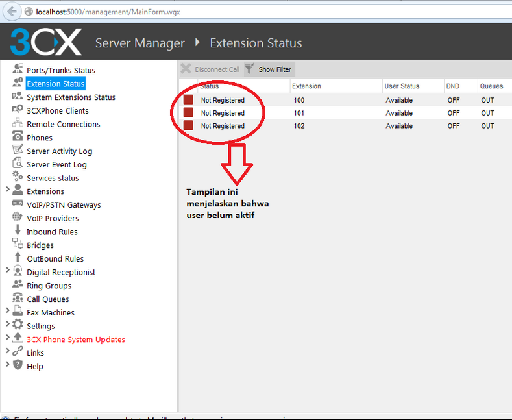Click the Fax Machines icon
The width and height of the screenshot is (512, 420).
click(x=18, y=310)
